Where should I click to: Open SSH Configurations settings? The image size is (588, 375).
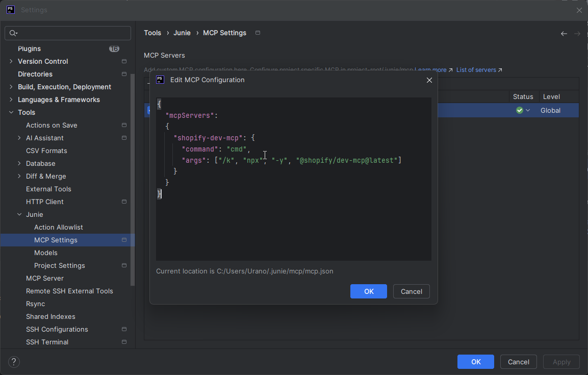(57, 329)
